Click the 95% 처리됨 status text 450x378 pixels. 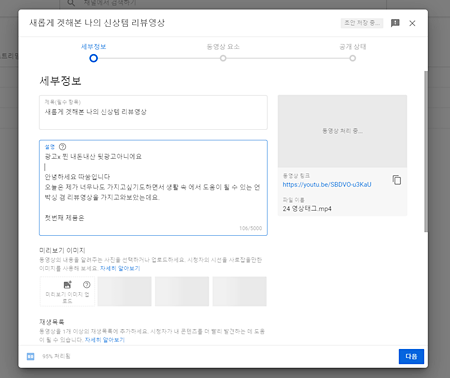point(56,356)
